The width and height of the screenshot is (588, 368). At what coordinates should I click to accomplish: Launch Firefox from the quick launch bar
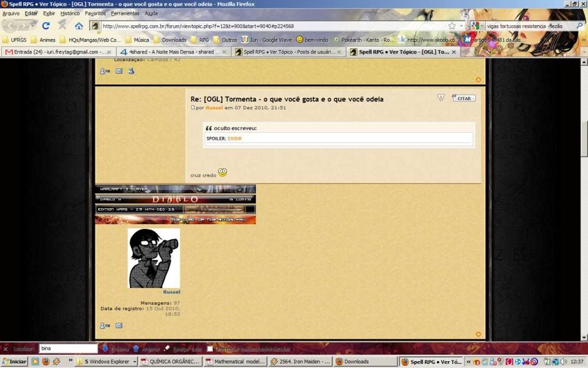[x=45, y=362]
